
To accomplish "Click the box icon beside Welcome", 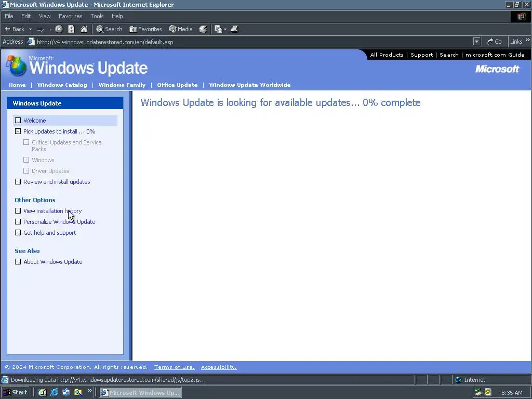I will coord(18,121).
